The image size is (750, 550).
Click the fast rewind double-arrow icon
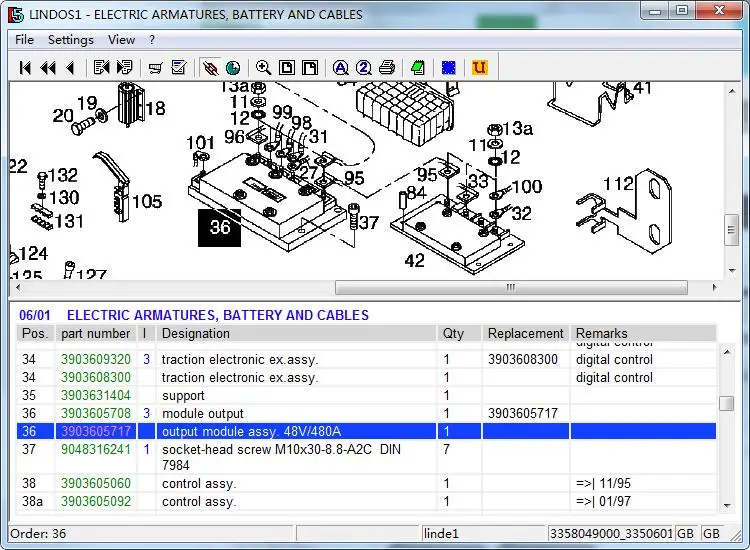[x=48, y=67]
